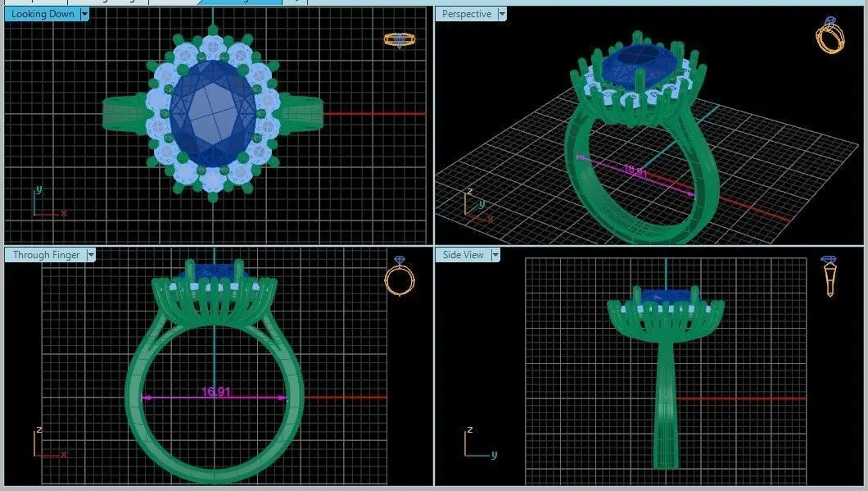
Task: Select the blue oval center gemstone in Looking Down
Action: coord(213,114)
